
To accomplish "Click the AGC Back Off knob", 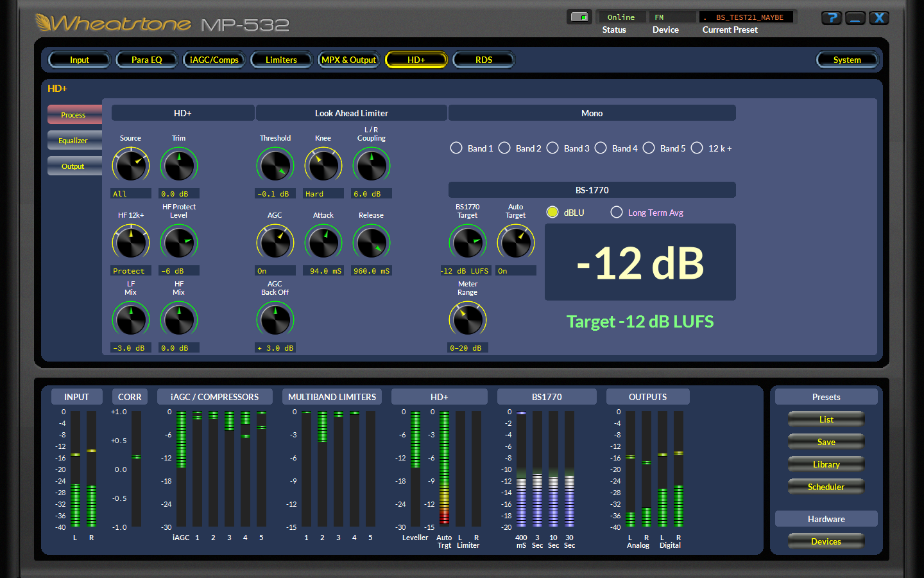I will click(x=275, y=319).
